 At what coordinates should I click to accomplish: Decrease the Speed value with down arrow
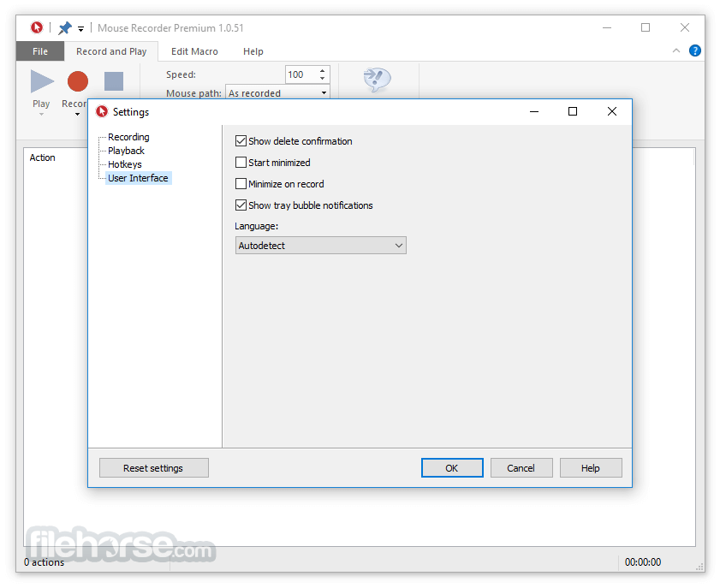point(323,79)
